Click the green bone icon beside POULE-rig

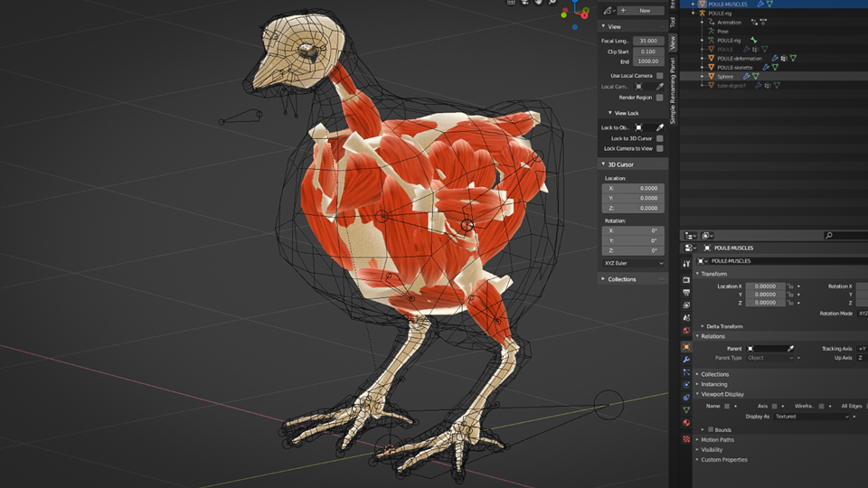coord(753,40)
